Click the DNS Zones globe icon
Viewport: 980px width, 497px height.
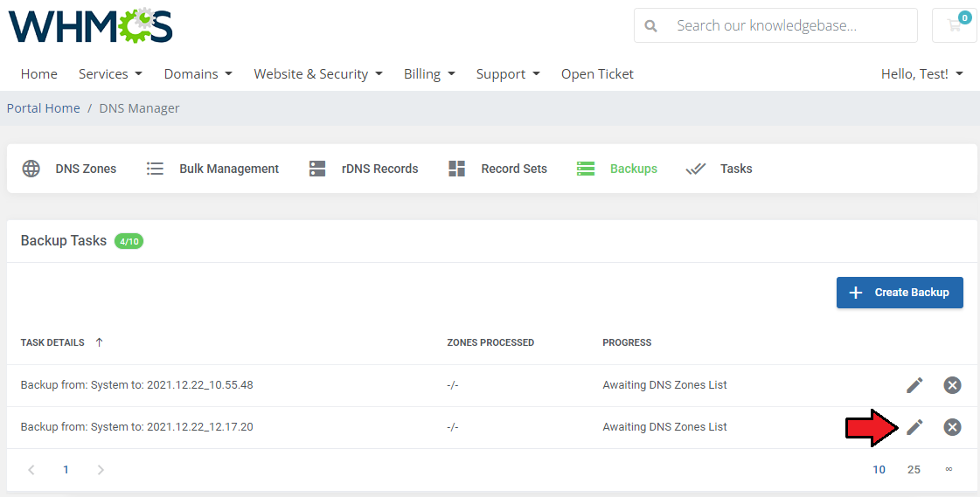pos(31,169)
